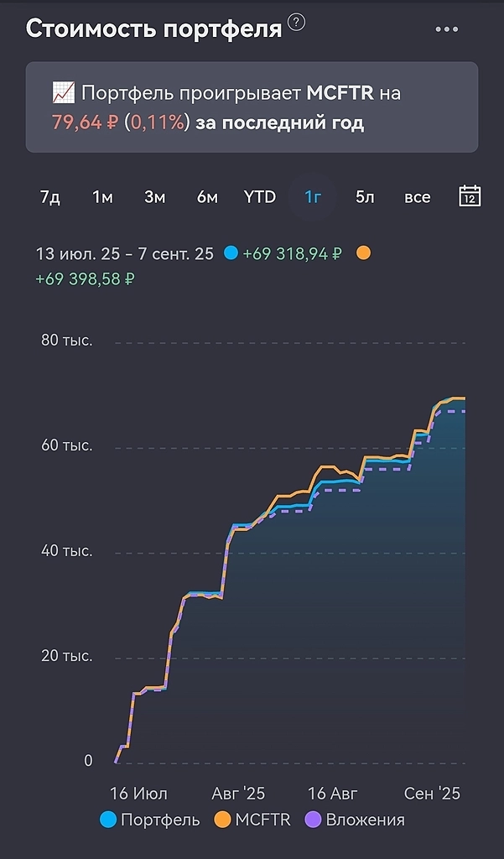
Task: Tap the chart emoji in the banner
Action: [63, 93]
